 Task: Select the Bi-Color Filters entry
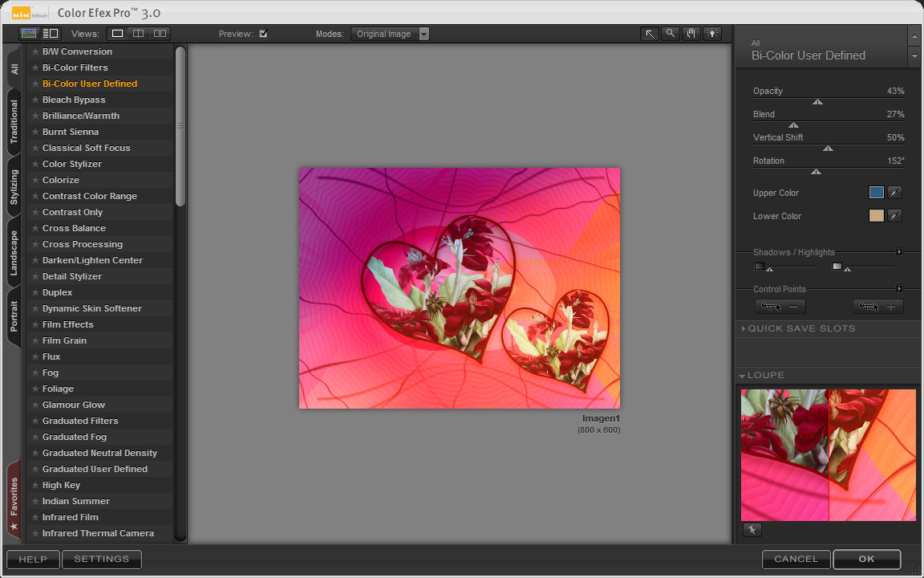coord(75,67)
